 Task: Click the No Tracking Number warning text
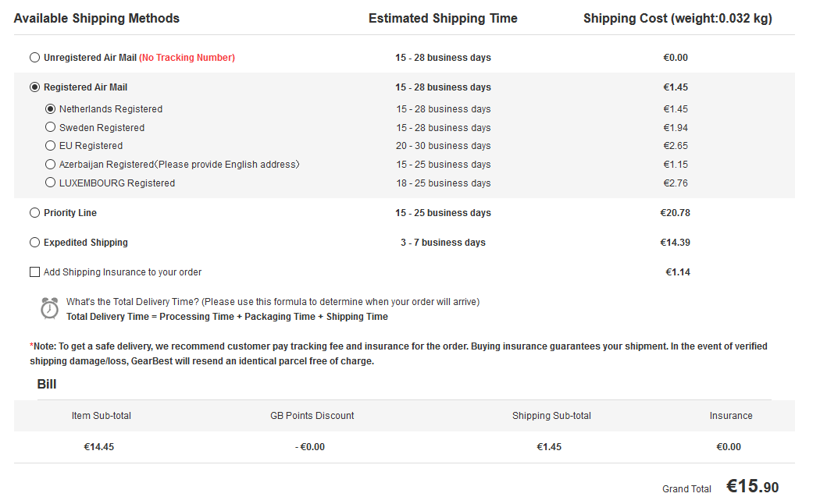(x=187, y=58)
